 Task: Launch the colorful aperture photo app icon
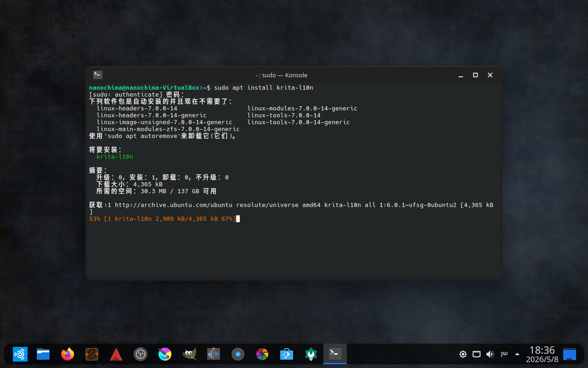click(262, 354)
